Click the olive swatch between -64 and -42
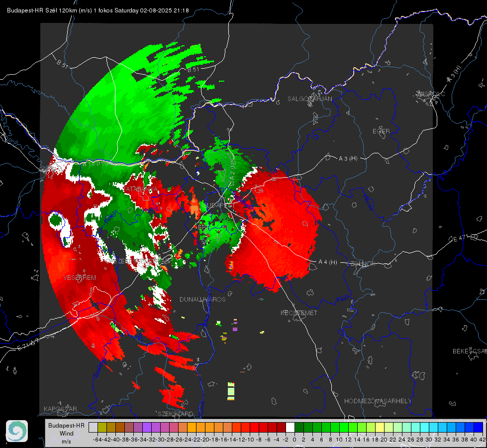 click(102, 427)
